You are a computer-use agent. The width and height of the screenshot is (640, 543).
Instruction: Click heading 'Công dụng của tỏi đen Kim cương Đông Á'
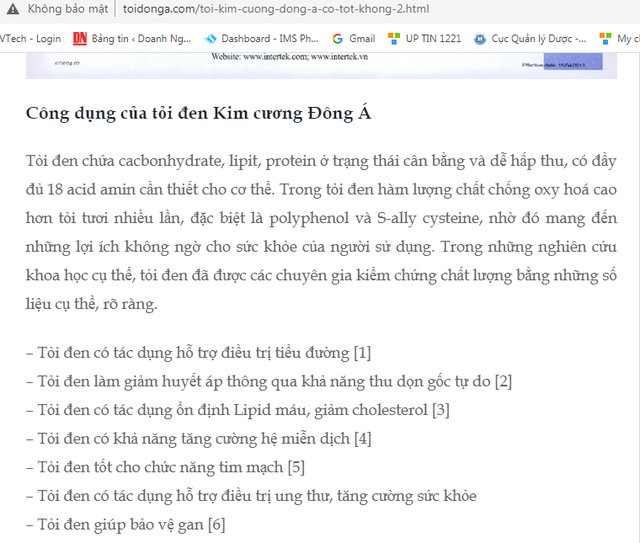click(x=198, y=113)
